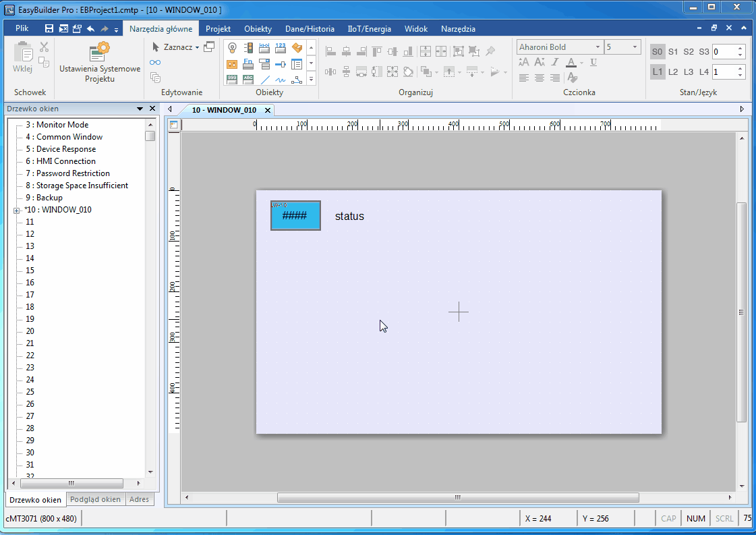
Task: Insert a Word Lamp traffic-light object
Action: pos(248,48)
